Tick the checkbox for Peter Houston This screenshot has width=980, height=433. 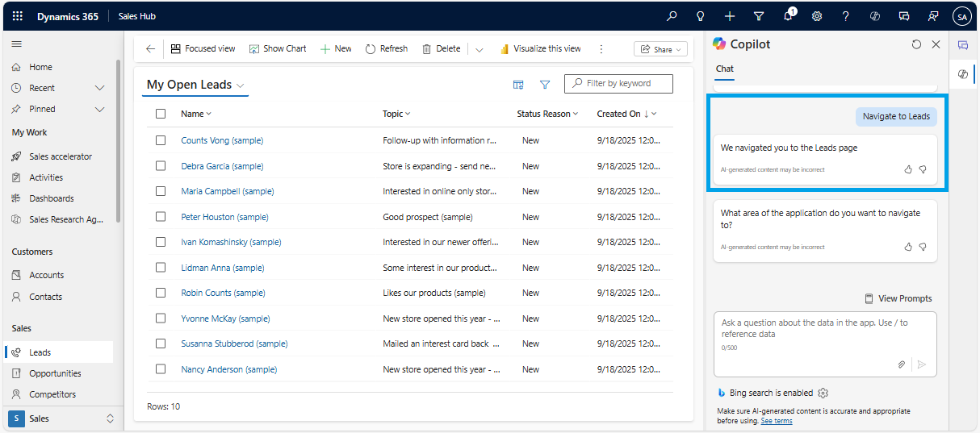coord(161,217)
